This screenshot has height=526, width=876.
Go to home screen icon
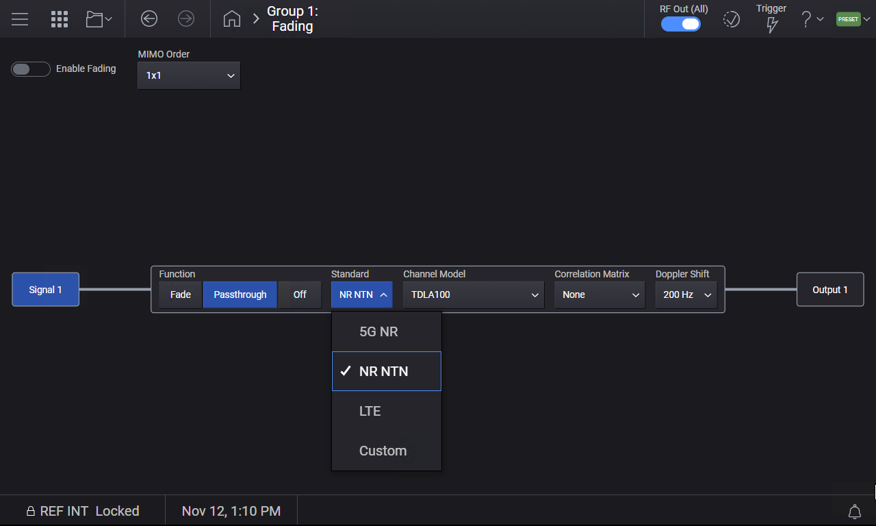tap(232, 19)
